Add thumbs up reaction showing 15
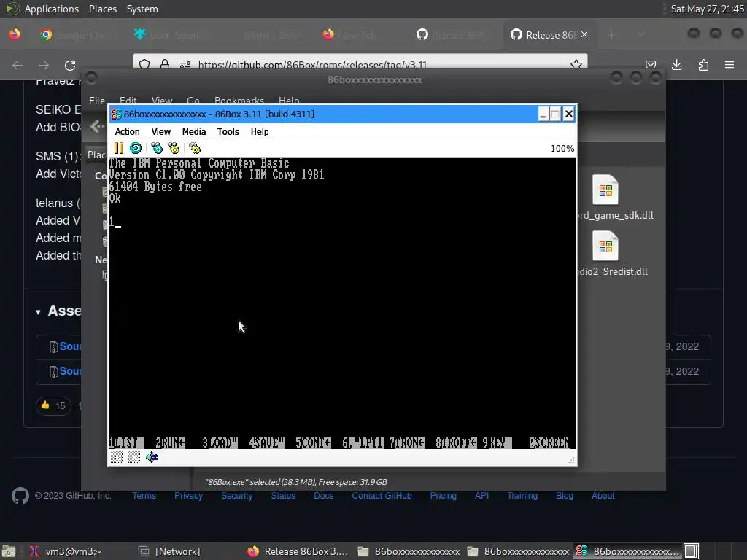The width and height of the screenshot is (747, 560). (x=53, y=405)
